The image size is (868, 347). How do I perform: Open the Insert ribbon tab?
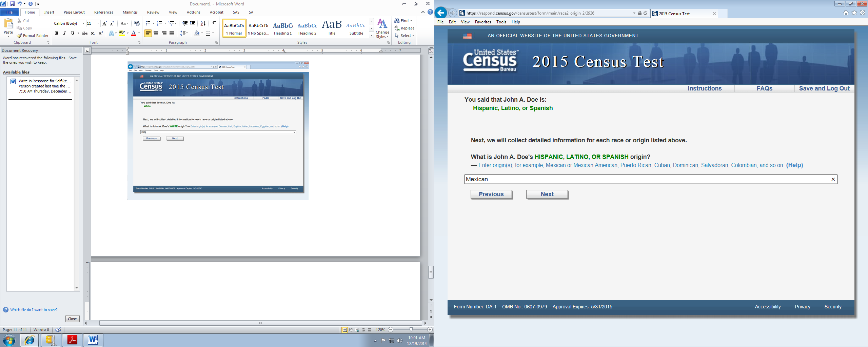pos(49,12)
